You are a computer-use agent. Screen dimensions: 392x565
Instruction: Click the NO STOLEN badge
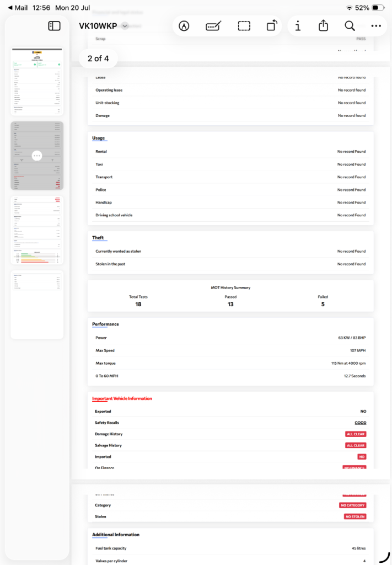point(355,516)
